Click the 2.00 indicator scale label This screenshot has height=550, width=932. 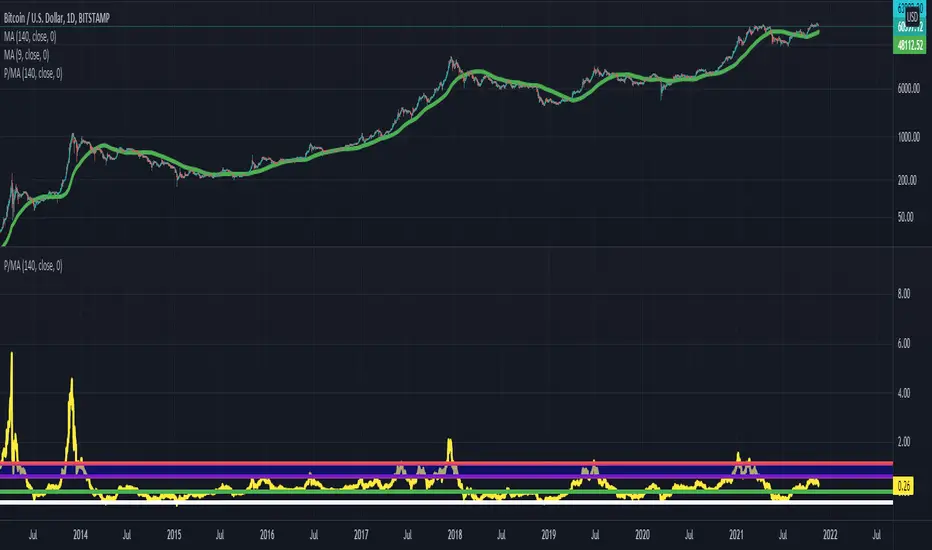click(903, 442)
